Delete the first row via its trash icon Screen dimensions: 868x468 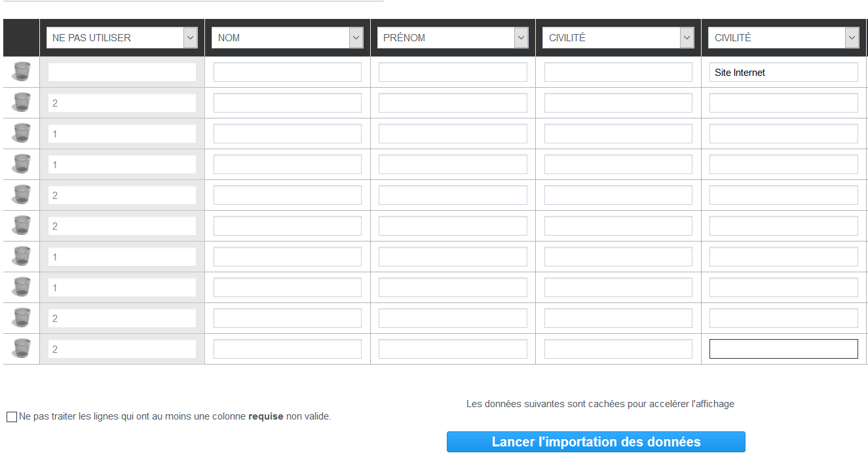21,71
